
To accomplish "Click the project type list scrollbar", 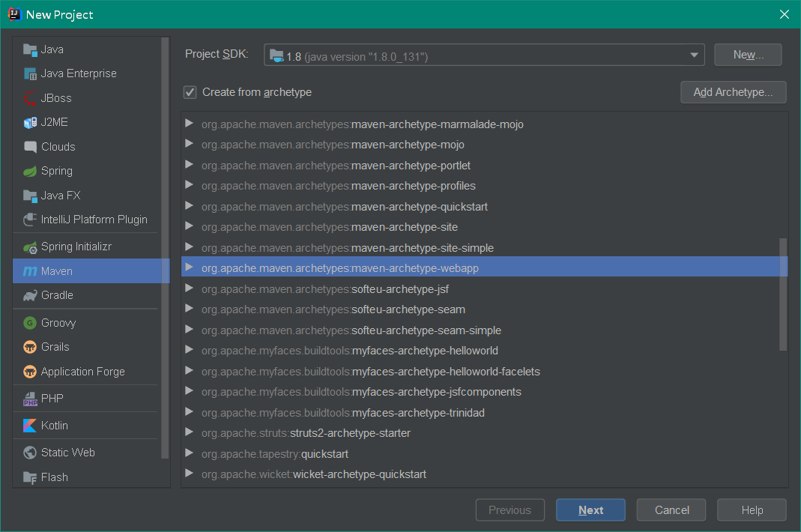I will tap(165, 248).
